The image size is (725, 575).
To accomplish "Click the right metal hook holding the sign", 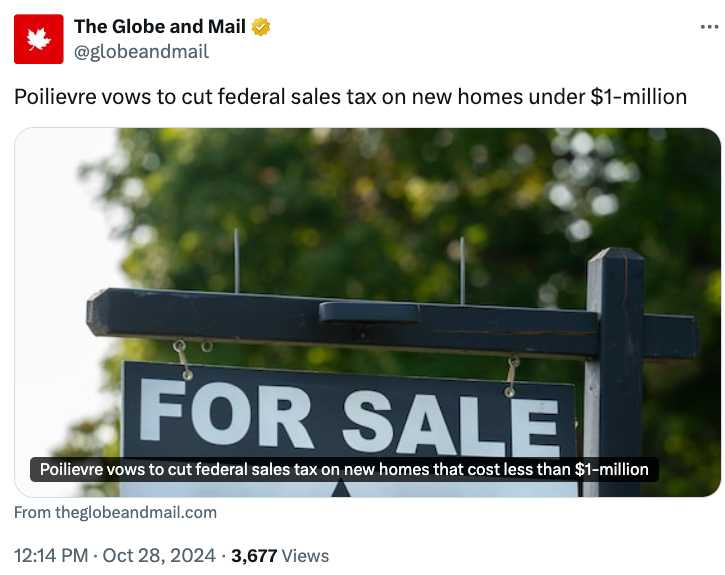I will (x=512, y=374).
